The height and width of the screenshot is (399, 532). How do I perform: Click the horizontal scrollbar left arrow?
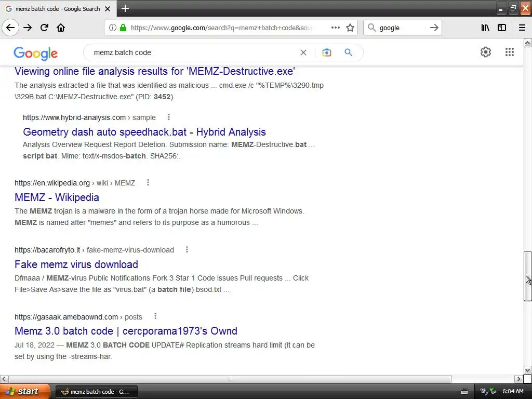(x=4, y=379)
